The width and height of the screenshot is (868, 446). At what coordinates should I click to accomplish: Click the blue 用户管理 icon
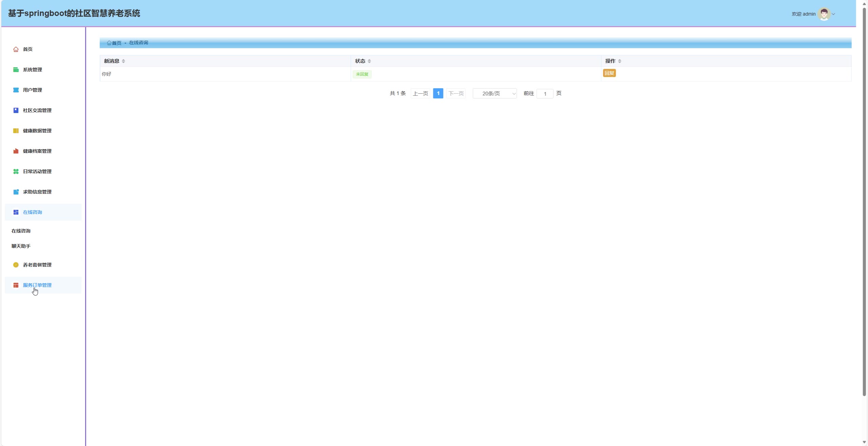(x=16, y=90)
